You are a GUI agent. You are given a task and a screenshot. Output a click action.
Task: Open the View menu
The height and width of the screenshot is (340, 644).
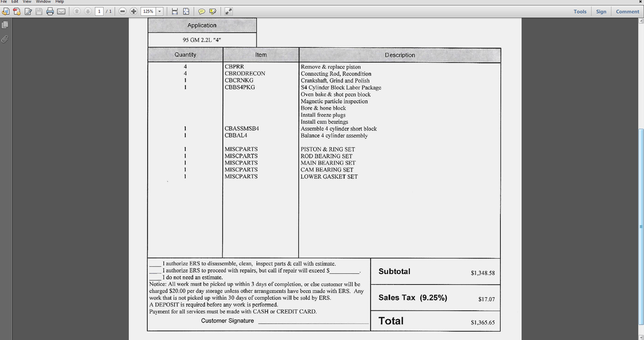click(x=27, y=2)
